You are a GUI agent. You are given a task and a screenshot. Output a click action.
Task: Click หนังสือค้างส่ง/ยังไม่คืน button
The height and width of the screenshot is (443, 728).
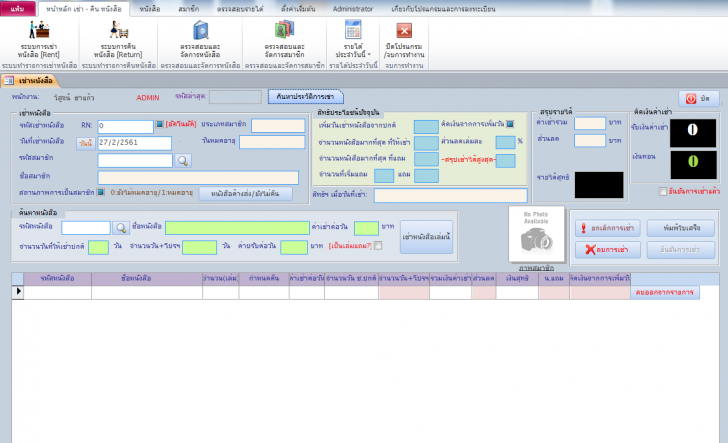pos(245,194)
